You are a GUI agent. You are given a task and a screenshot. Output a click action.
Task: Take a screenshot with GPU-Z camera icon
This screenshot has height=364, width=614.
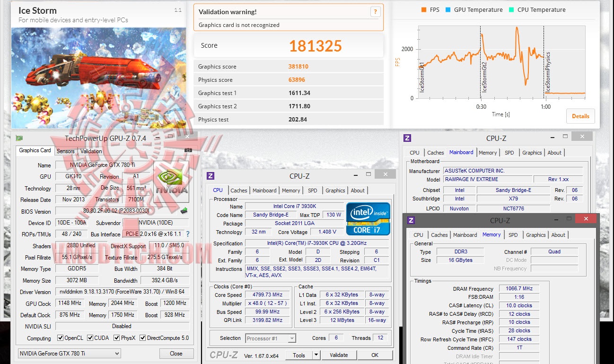tap(188, 150)
